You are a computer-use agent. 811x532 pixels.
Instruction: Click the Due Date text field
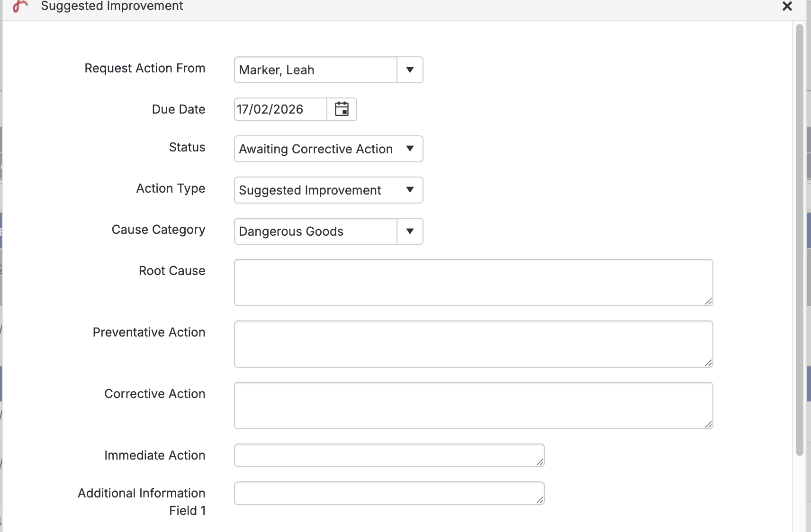pos(280,109)
